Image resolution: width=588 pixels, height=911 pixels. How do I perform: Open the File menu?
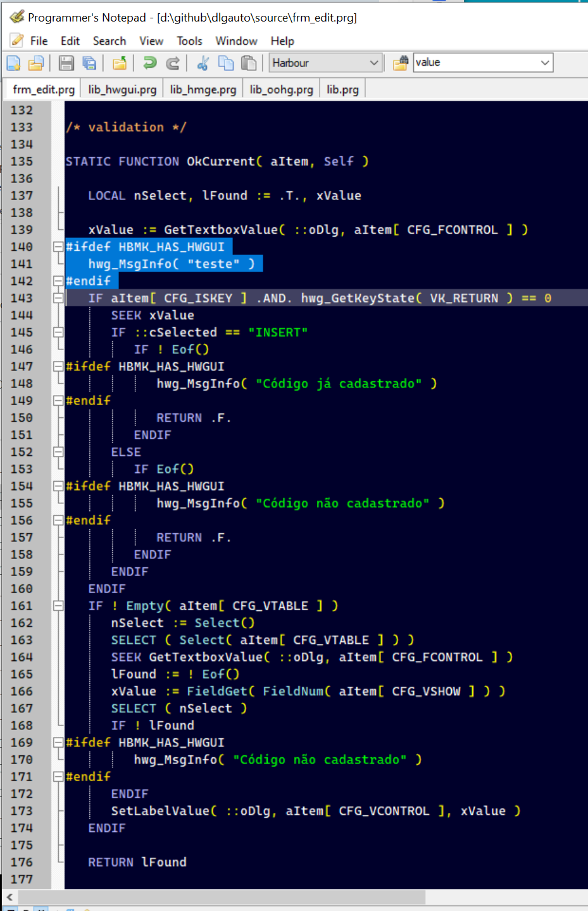[x=39, y=41]
